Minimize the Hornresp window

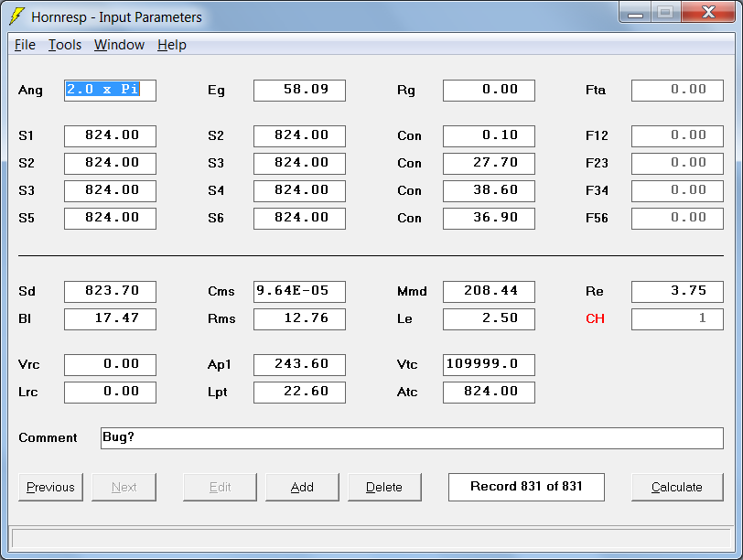click(x=635, y=13)
